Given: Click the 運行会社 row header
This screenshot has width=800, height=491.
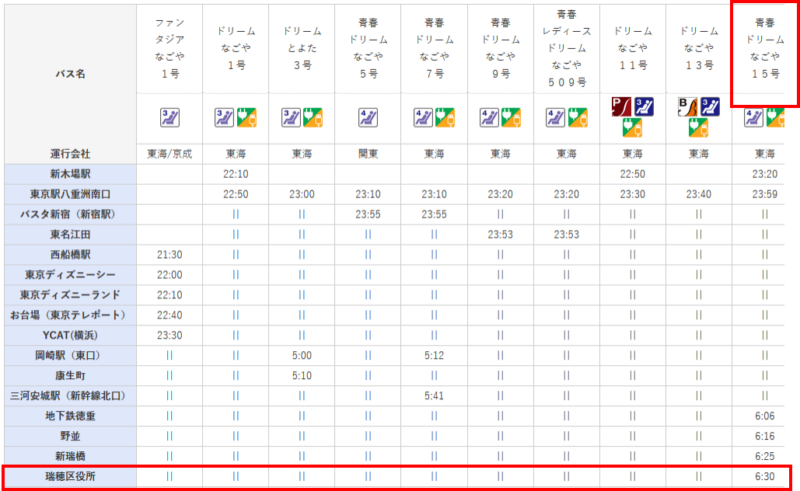Looking at the screenshot, I should point(70,153).
